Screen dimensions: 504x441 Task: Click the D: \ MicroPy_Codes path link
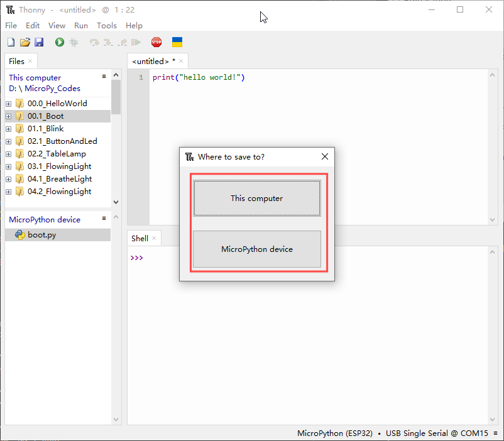point(45,89)
